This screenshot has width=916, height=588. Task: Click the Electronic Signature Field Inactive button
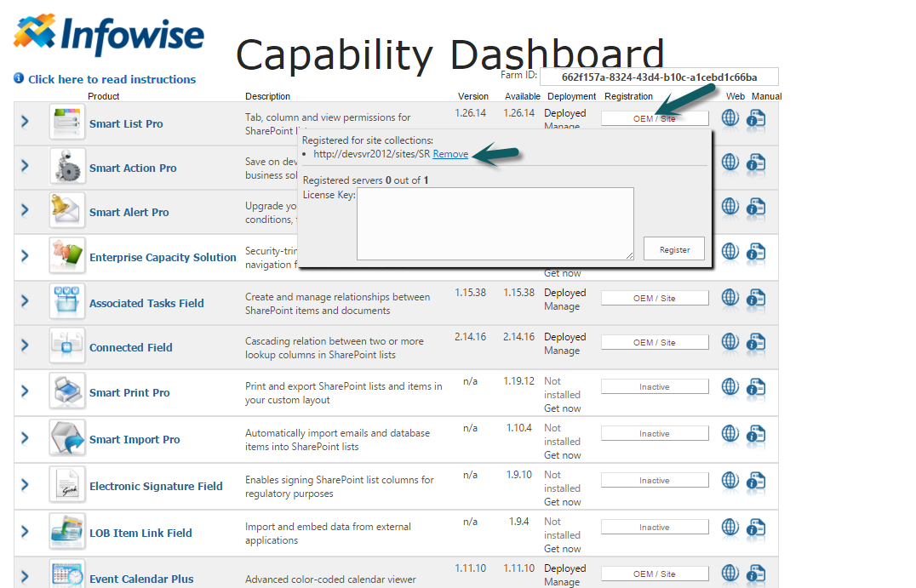655,480
